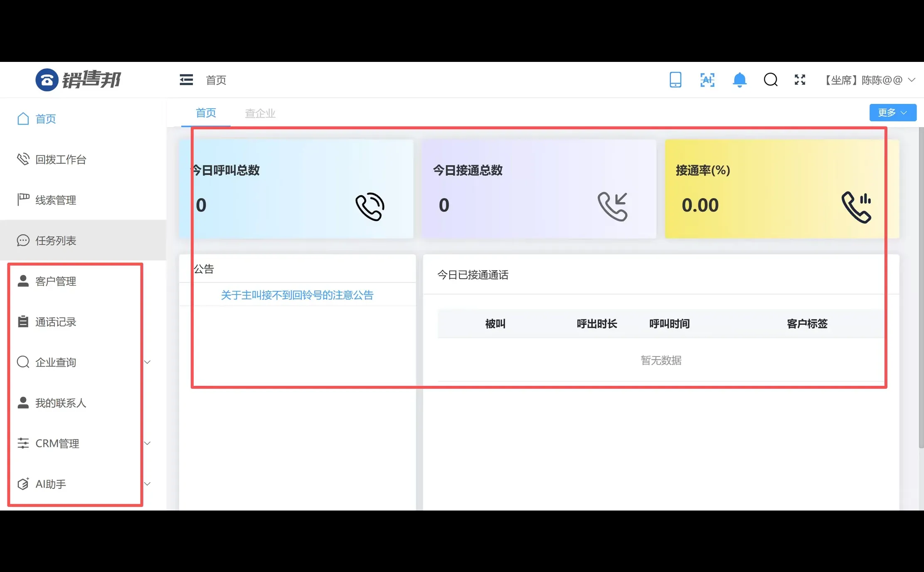This screenshot has width=924, height=572.
Task: Enter fullscreen using the expand arrows icon
Action: pos(800,80)
